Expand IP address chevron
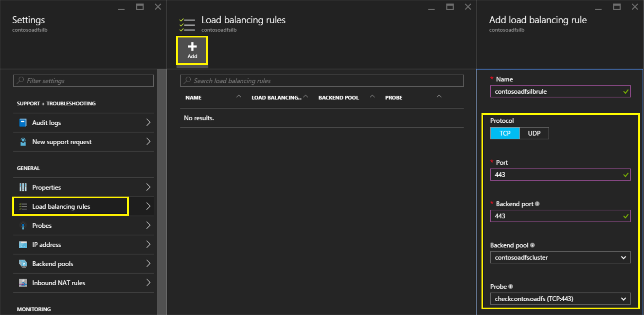 point(148,244)
